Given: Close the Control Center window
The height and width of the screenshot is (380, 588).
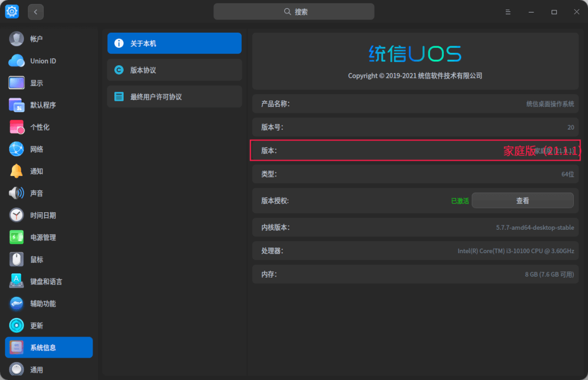Looking at the screenshot, I should [577, 12].
